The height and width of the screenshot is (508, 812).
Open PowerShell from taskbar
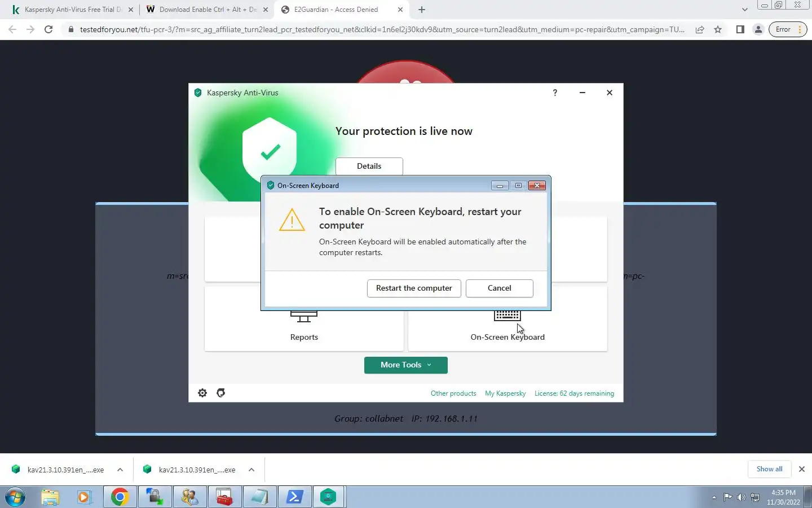(294, 497)
